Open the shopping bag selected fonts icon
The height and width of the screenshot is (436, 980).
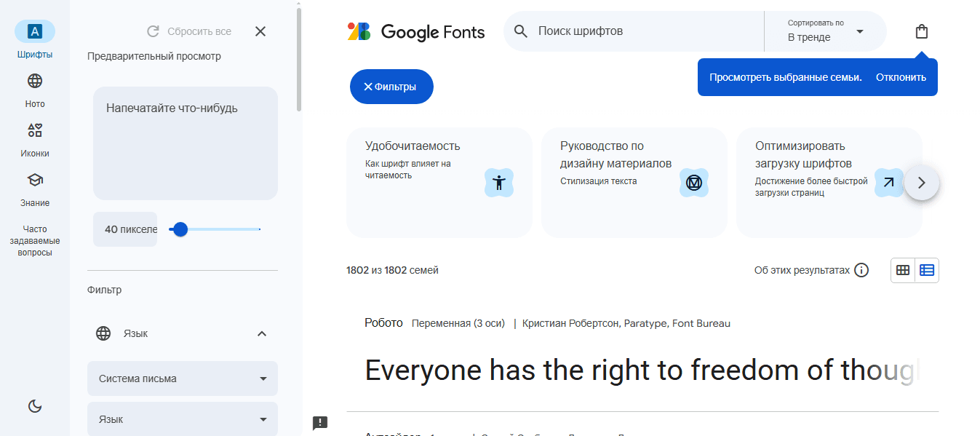[x=922, y=31]
